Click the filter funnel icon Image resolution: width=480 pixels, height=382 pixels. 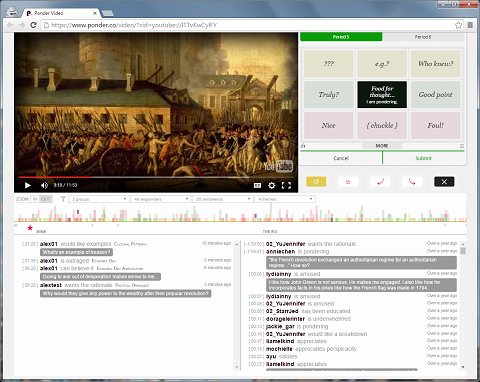tap(63, 199)
